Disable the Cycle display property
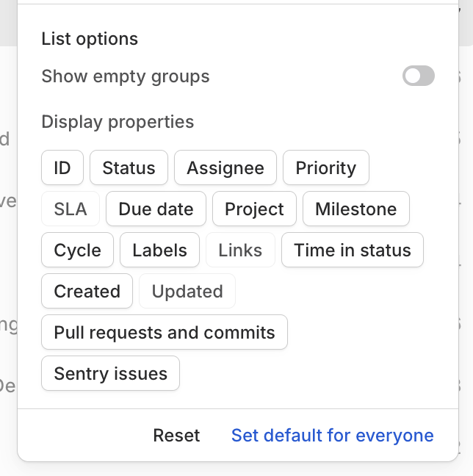 (77, 250)
